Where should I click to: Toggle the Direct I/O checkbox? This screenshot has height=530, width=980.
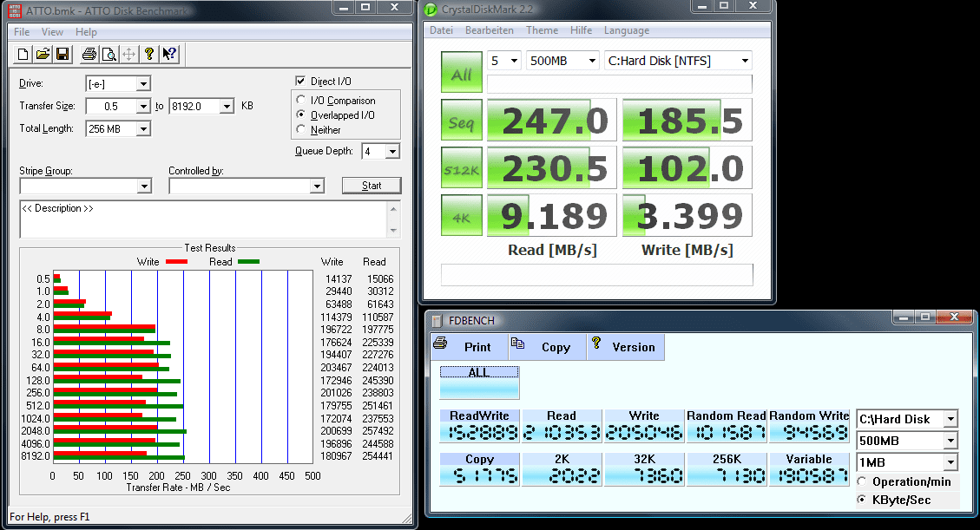(300, 82)
